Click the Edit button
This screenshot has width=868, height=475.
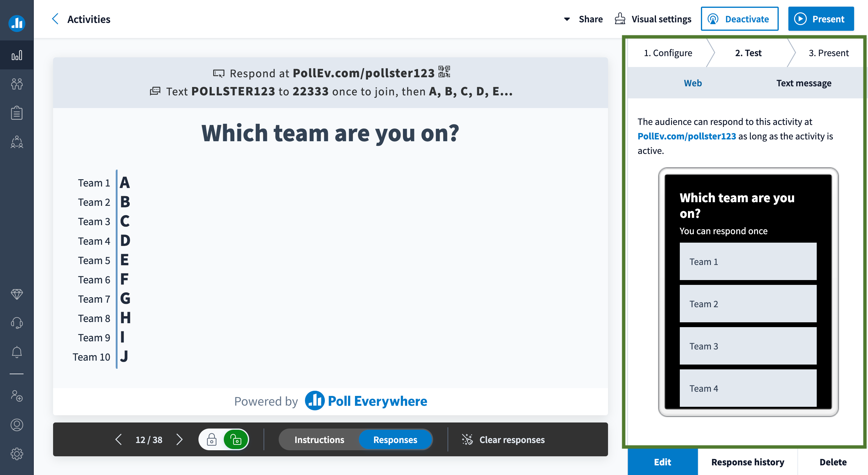[662, 462]
